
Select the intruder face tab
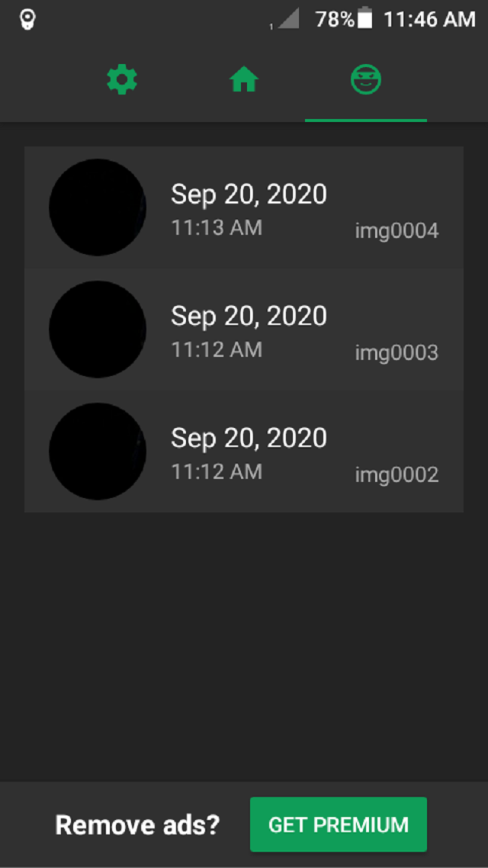pyautogui.click(x=366, y=80)
